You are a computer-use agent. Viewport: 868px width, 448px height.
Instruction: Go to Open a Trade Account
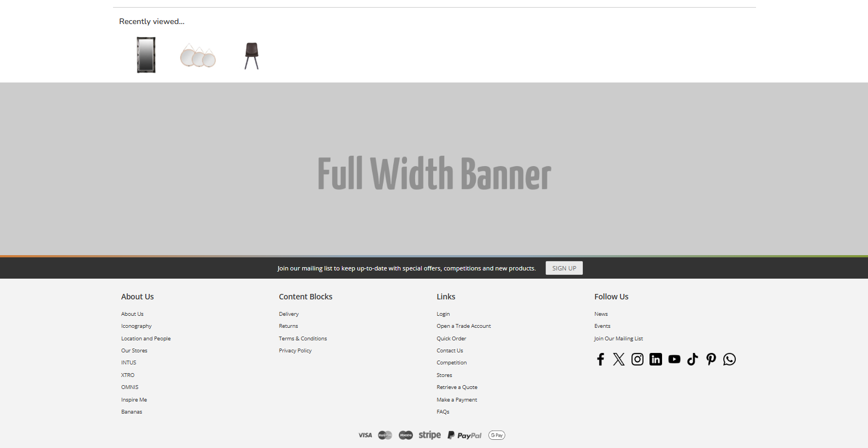tap(463, 326)
